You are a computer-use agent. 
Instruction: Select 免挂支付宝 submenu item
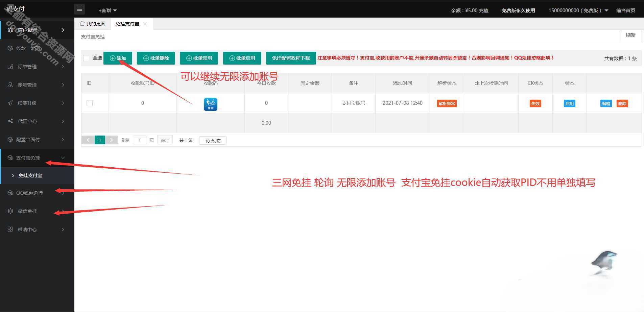pos(37,175)
